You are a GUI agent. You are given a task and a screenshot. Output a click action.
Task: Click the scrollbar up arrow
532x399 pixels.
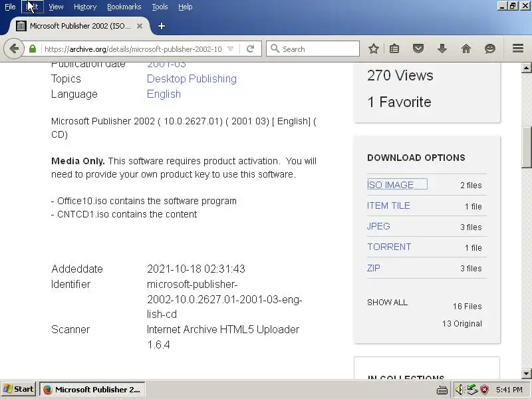(x=526, y=68)
